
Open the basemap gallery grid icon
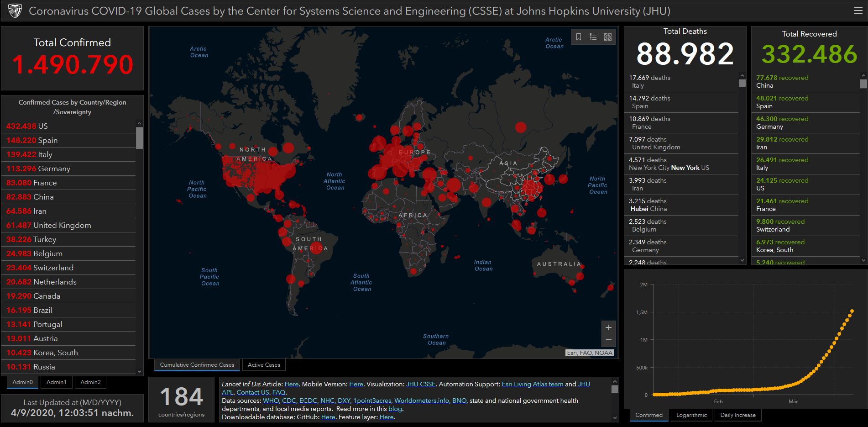[608, 37]
